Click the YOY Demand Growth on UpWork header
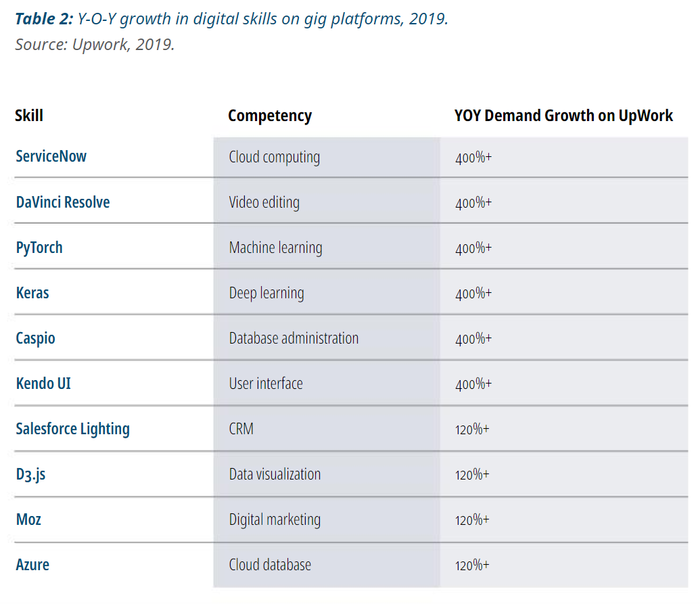 563,116
